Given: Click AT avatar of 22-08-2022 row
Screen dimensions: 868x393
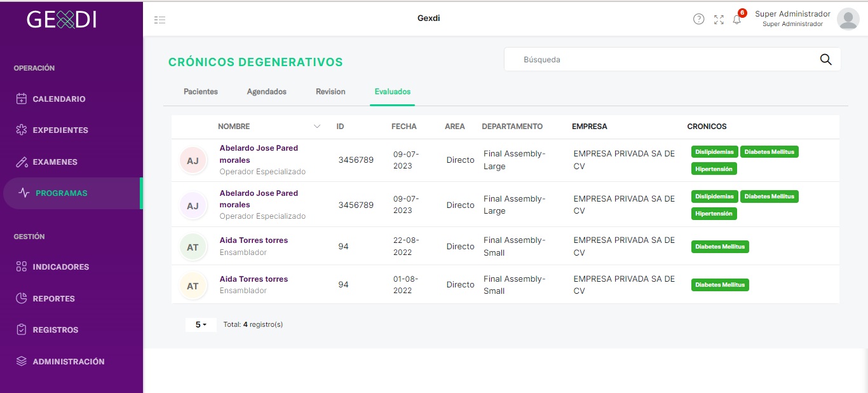Looking at the screenshot, I should (x=193, y=247).
